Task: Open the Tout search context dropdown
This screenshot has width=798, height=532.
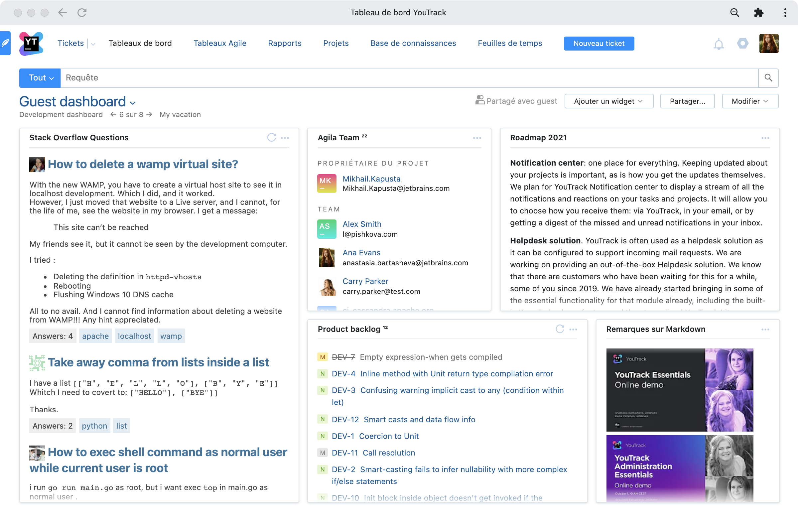Action: point(40,78)
